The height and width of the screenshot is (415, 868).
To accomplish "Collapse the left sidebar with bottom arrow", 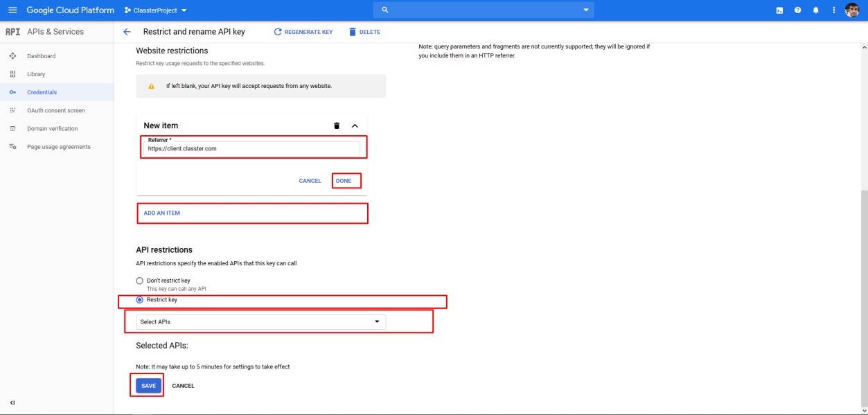I will (12, 403).
